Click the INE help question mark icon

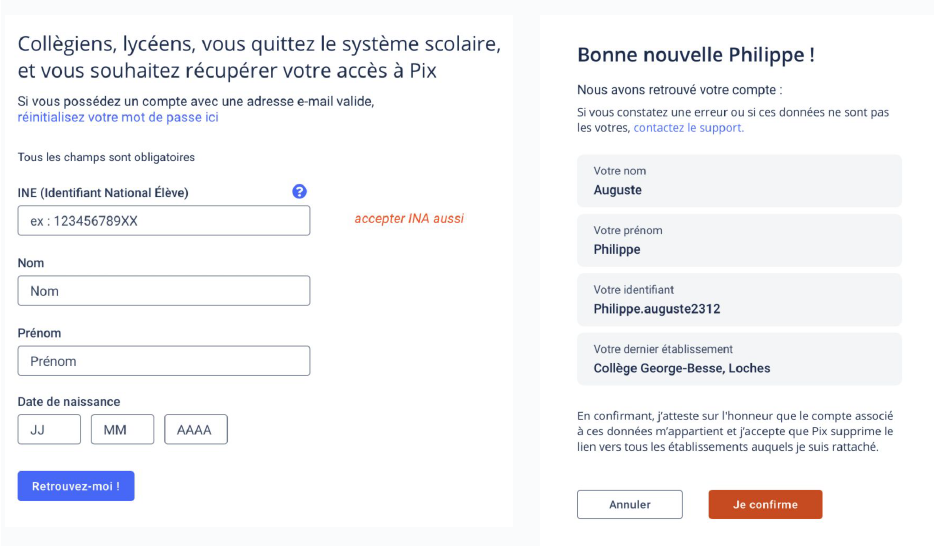point(299,192)
